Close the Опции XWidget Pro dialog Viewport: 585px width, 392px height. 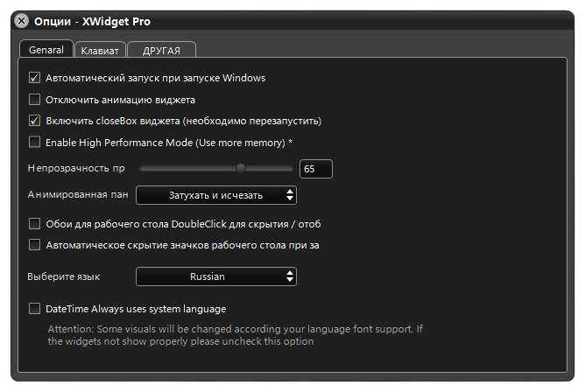click(22, 21)
